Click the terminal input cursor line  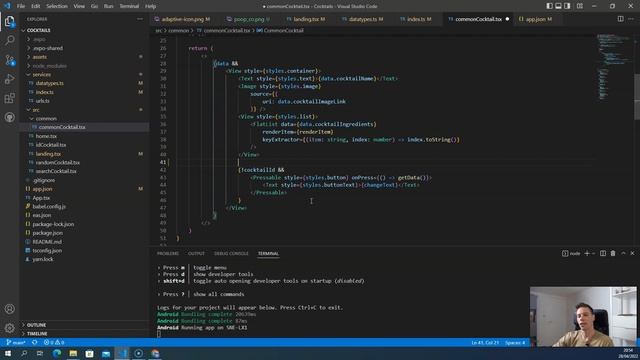[x=159, y=334]
